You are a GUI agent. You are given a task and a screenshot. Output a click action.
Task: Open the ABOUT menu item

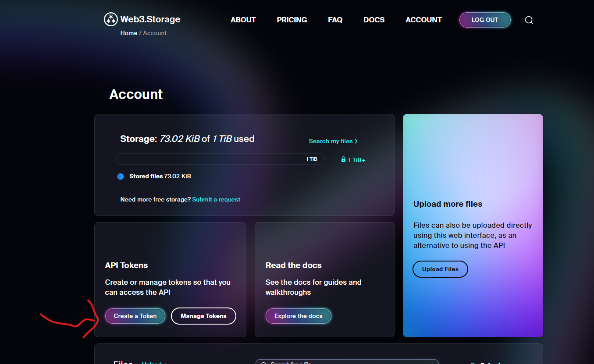point(243,20)
